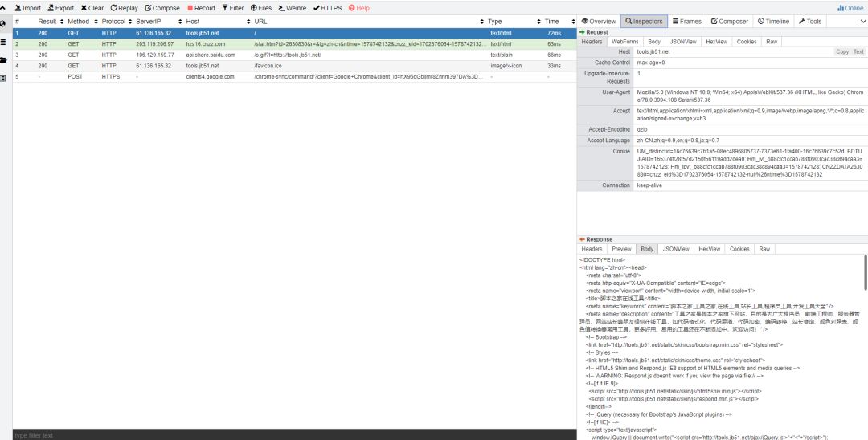Open Compose from the toolbar
The image size is (868, 440).
point(162,8)
